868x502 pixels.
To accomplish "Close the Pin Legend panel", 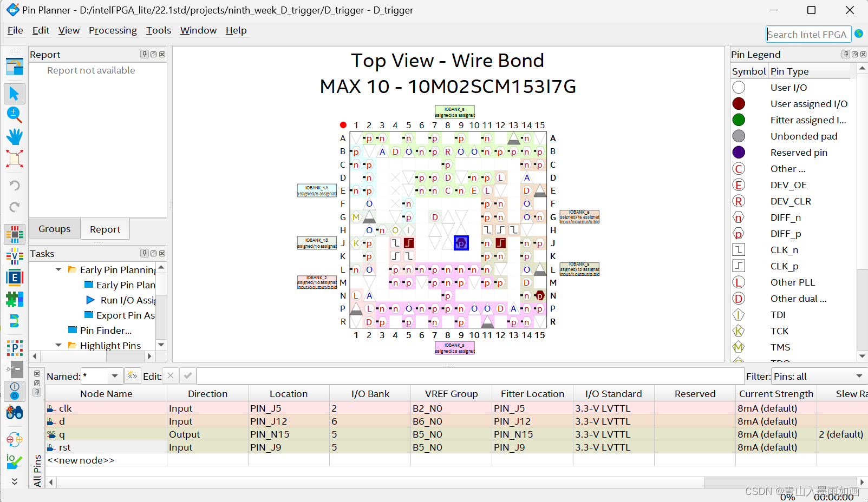I will click(x=863, y=54).
